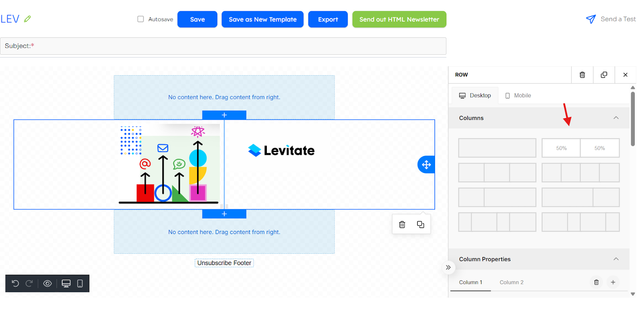The height and width of the screenshot is (329, 644).
Task: Click the row drag-move handle
Action: pyautogui.click(x=426, y=164)
